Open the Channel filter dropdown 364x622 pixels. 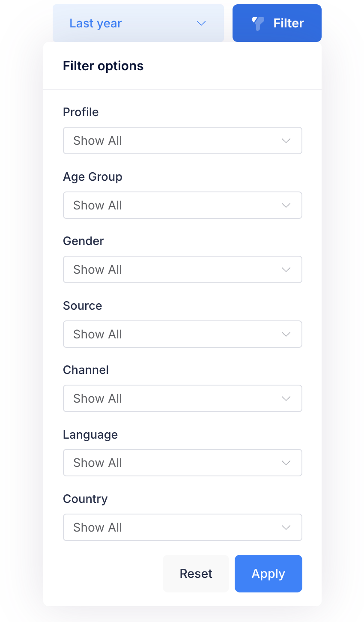[x=182, y=398]
